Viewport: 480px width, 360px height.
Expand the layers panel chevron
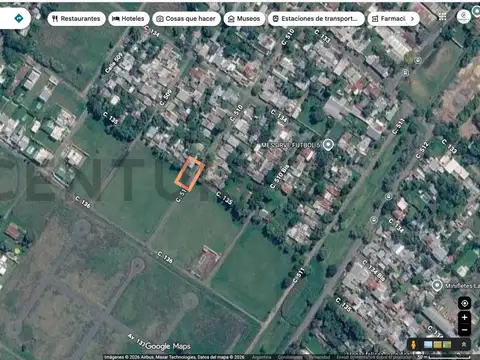coord(463,344)
